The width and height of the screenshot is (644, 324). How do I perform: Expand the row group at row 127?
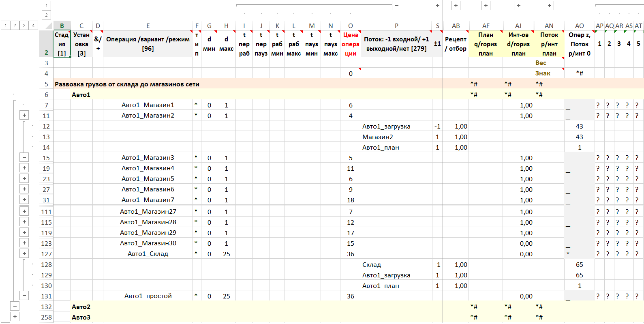click(x=24, y=253)
